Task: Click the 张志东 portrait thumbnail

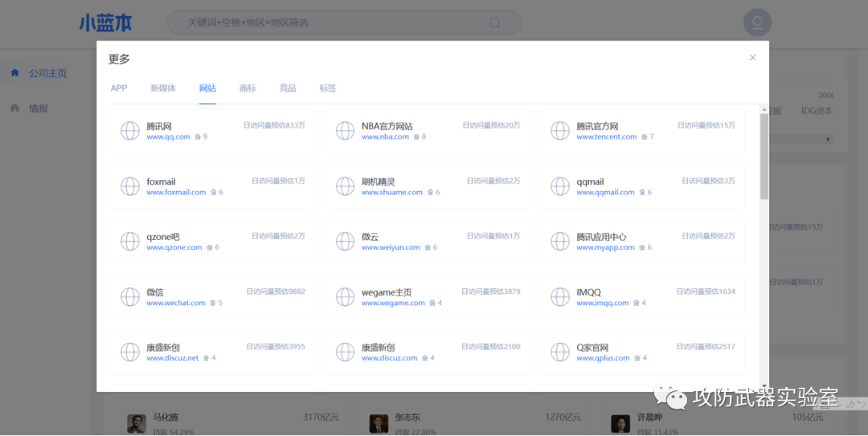Action: [x=379, y=423]
